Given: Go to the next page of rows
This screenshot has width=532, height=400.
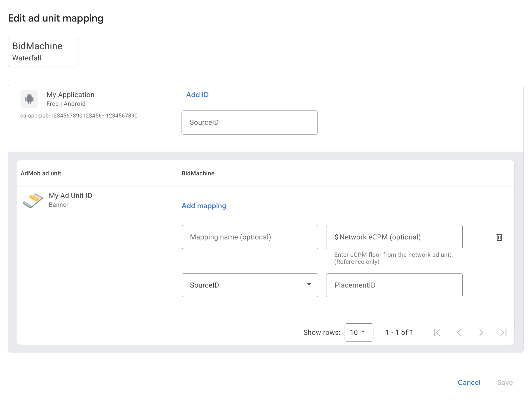Looking at the screenshot, I should click(481, 332).
